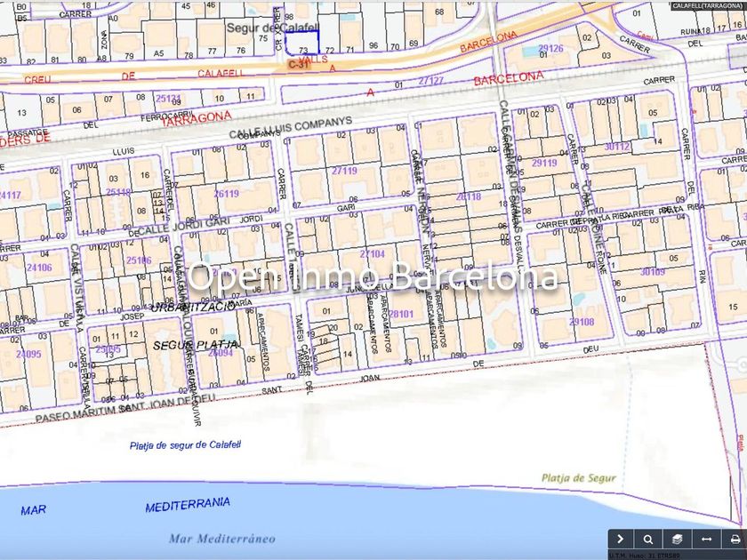Click the C-31 road shield
The height and width of the screenshot is (560, 747).
pos(299,65)
